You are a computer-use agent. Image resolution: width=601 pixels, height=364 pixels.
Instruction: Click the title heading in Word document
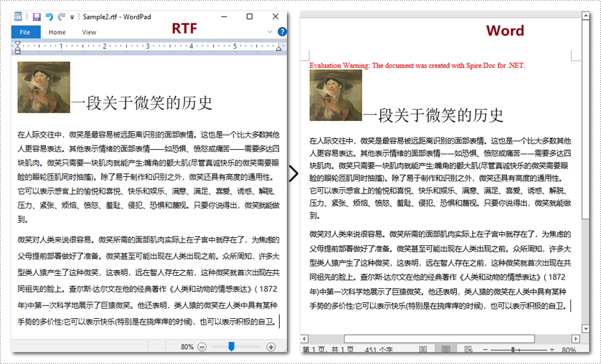pyautogui.click(x=433, y=115)
